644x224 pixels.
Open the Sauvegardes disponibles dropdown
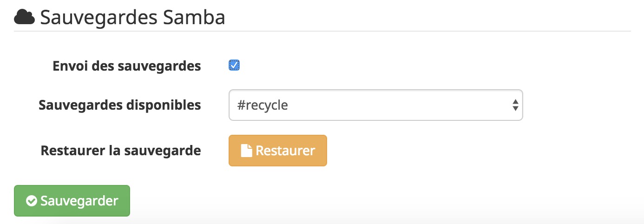pyautogui.click(x=376, y=105)
